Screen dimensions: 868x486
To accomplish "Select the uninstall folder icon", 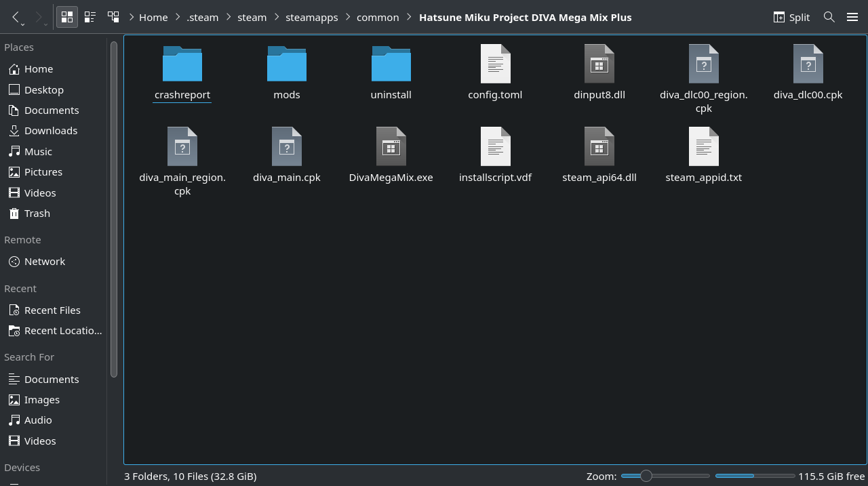I will 391,64.
